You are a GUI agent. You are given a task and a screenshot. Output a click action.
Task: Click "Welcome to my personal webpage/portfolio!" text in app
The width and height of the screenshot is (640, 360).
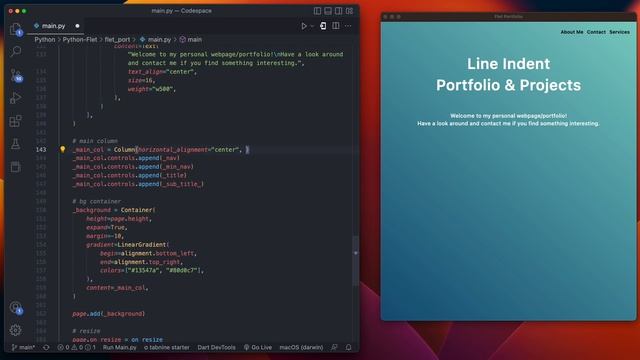pyautogui.click(x=508, y=116)
